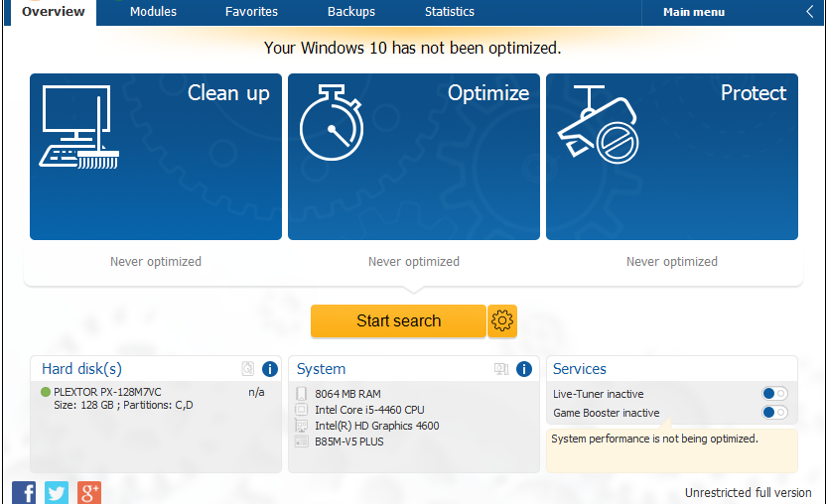Open the Google Plus icon
The height and width of the screenshot is (504, 826).
89,493
